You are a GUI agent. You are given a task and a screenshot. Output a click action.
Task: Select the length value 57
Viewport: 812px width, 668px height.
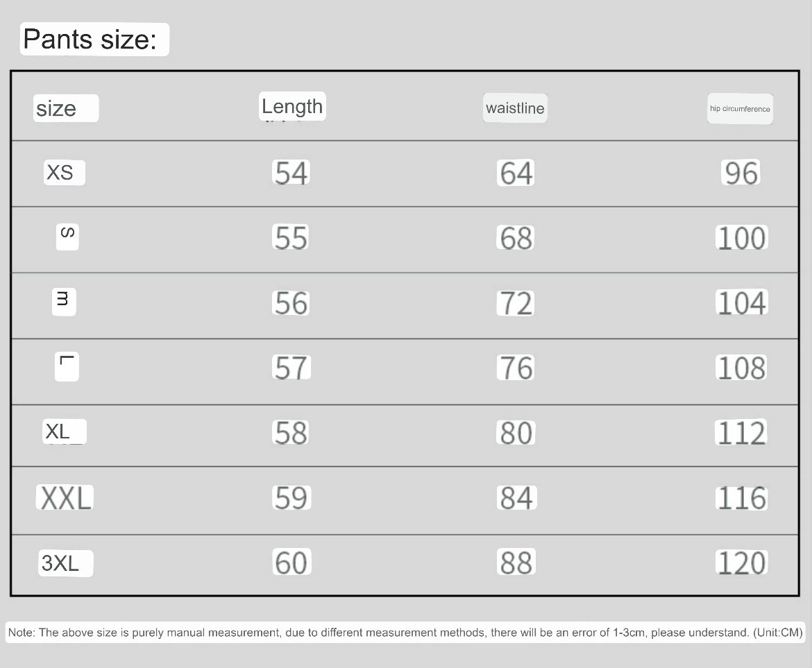pyautogui.click(x=291, y=368)
